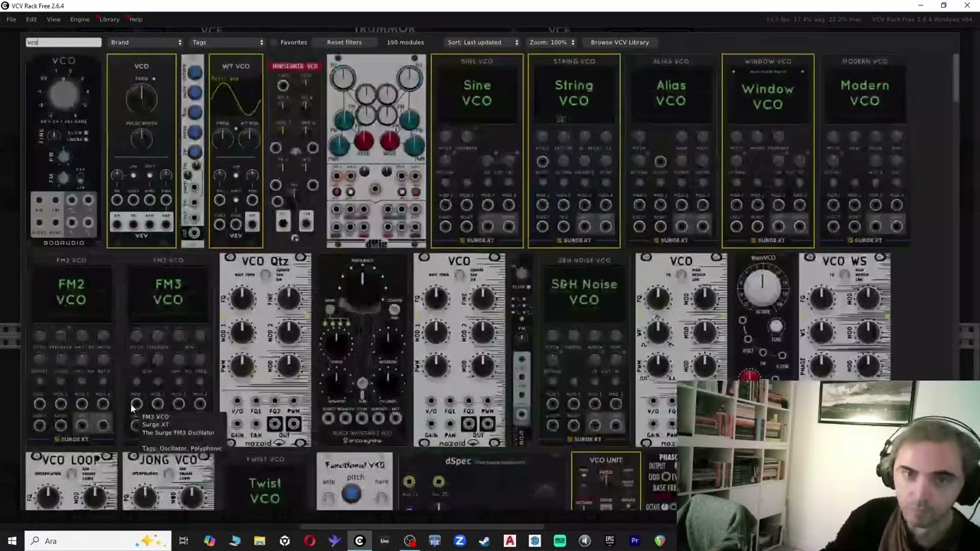Pick the Window VCO module
The image size is (980, 551).
(768, 151)
